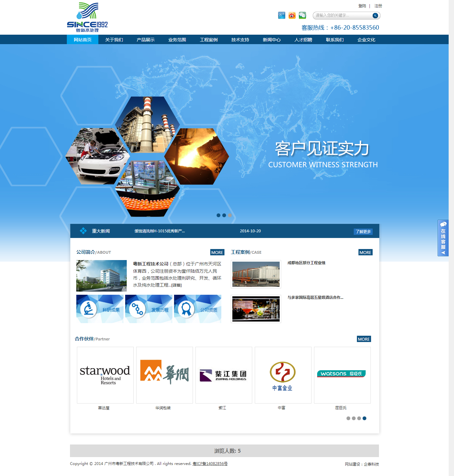Switch to the 产品展示 navigation tab
The image size is (454, 476).
coord(145,39)
